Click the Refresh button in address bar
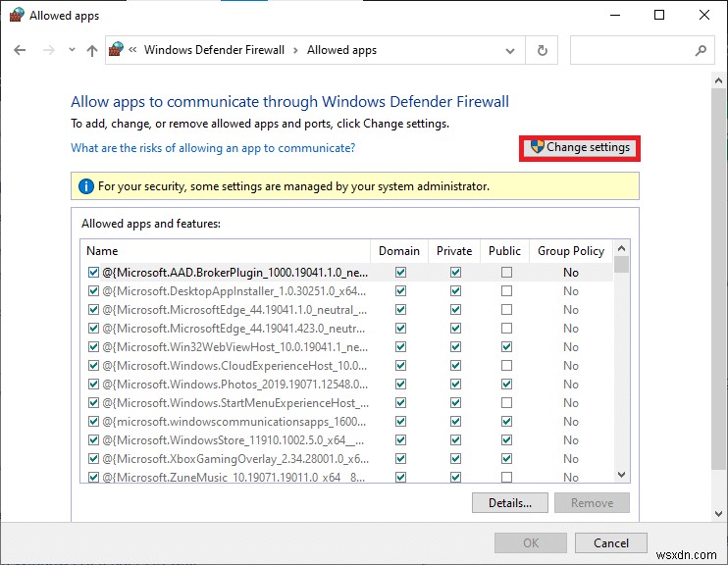This screenshot has height=565, width=728. click(542, 50)
